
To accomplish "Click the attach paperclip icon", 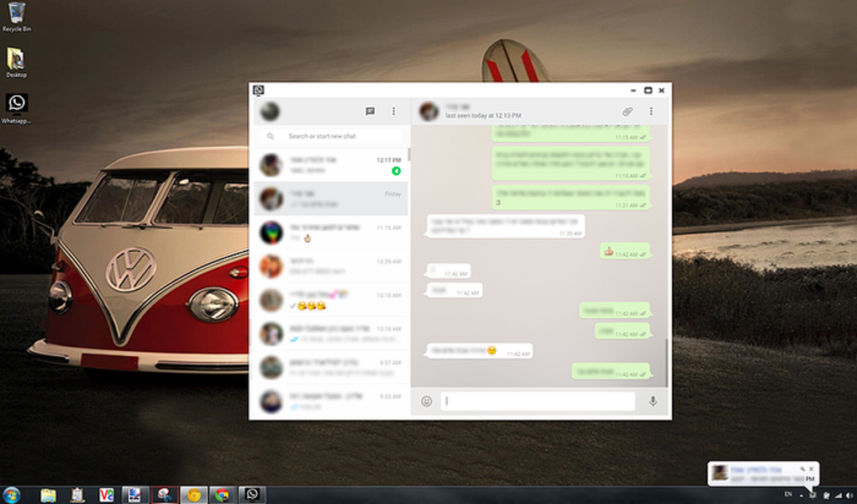I will coord(628,112).
